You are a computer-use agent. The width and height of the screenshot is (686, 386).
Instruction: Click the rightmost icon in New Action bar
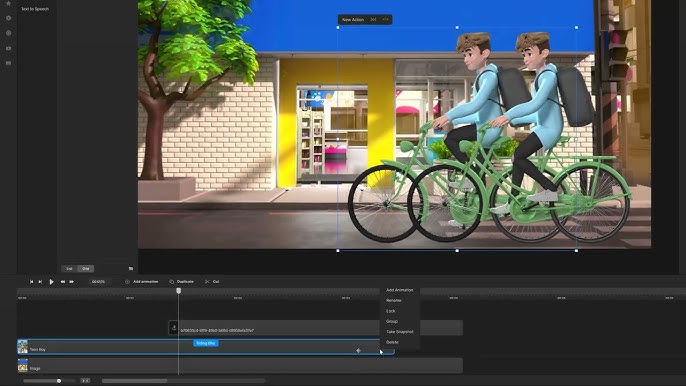[x=385, y=20]
